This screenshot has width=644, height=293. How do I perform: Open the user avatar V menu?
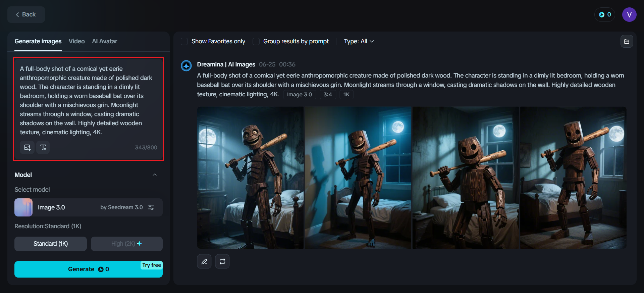629,15
